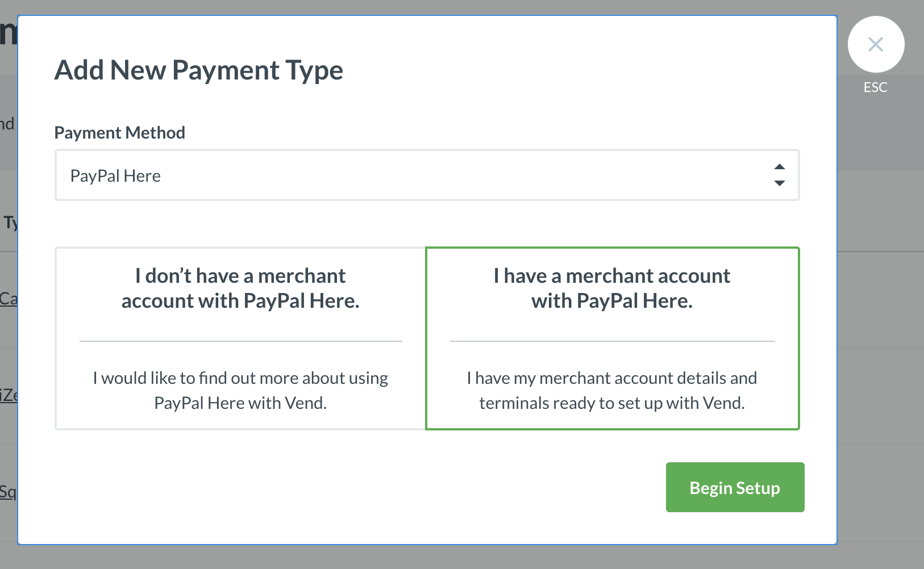Click the divider line in the green-bordered card
Screen dimensions: 924x569
[x=611, y=341]
